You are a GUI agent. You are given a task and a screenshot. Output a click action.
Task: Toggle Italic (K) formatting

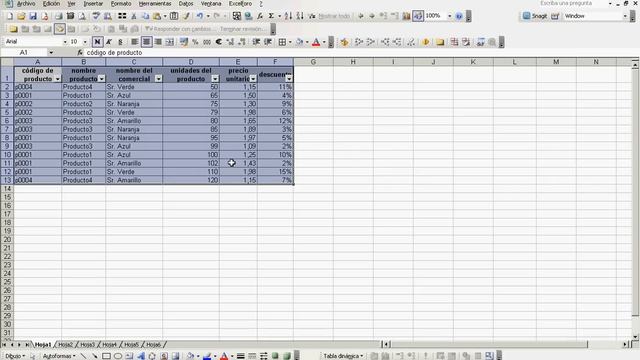click(109, 42)
